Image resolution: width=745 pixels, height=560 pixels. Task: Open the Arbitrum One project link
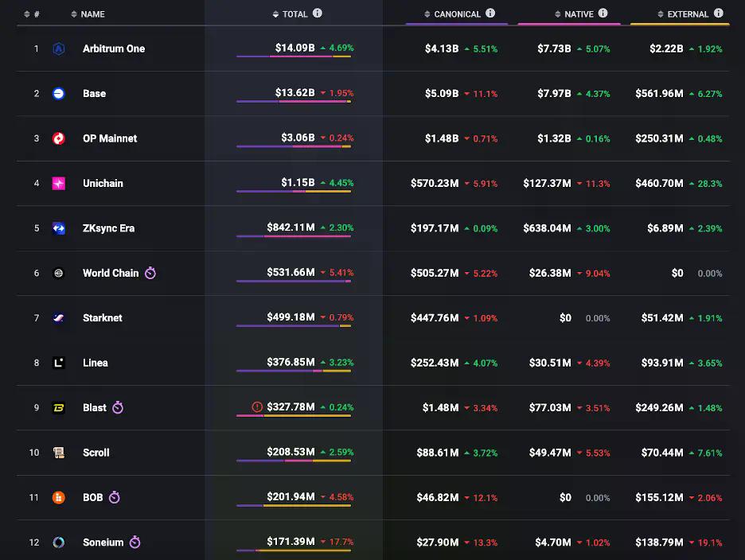point(114,49)
